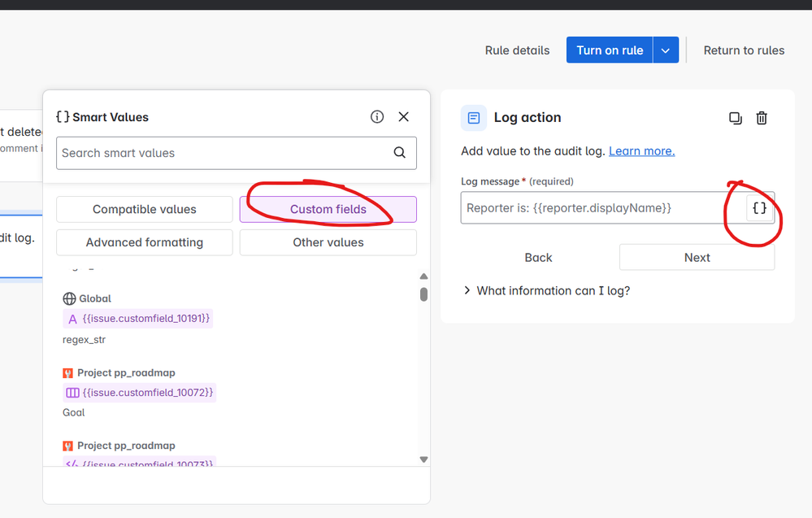Insert the {{issue.customfield_10191}} smart value

[137, 319]
